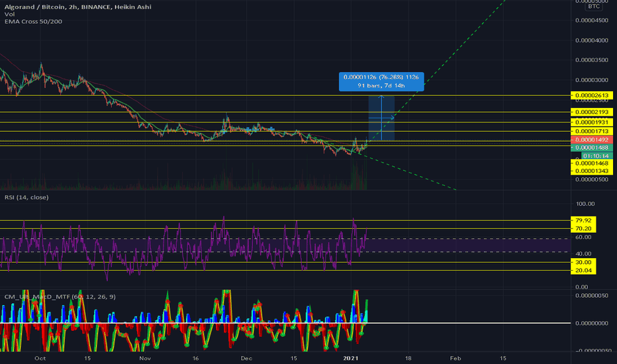
Task: Click the 01:10:14 bar countdown timer
Action: click(596, 156)
